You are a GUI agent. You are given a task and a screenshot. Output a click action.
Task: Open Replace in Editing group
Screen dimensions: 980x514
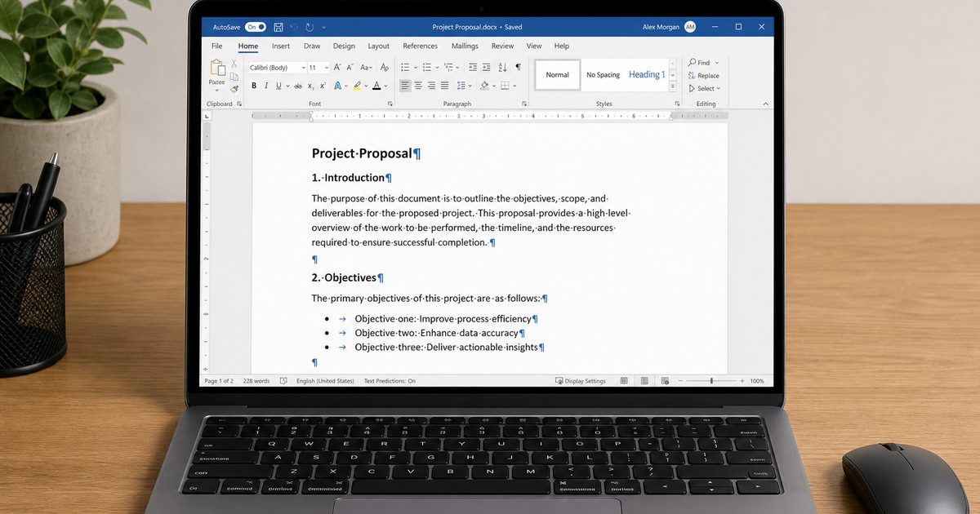pyautogui.click(x=703, y=75)
